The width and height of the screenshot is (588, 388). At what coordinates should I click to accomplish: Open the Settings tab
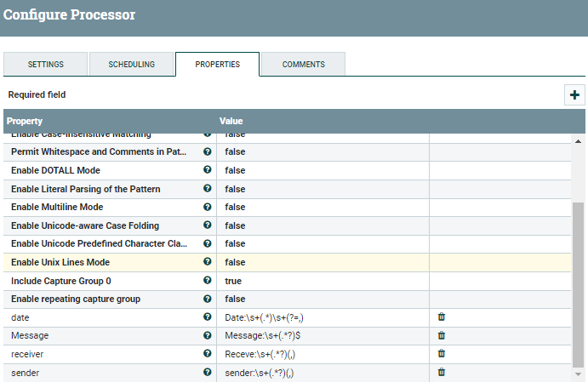point(45,65)
